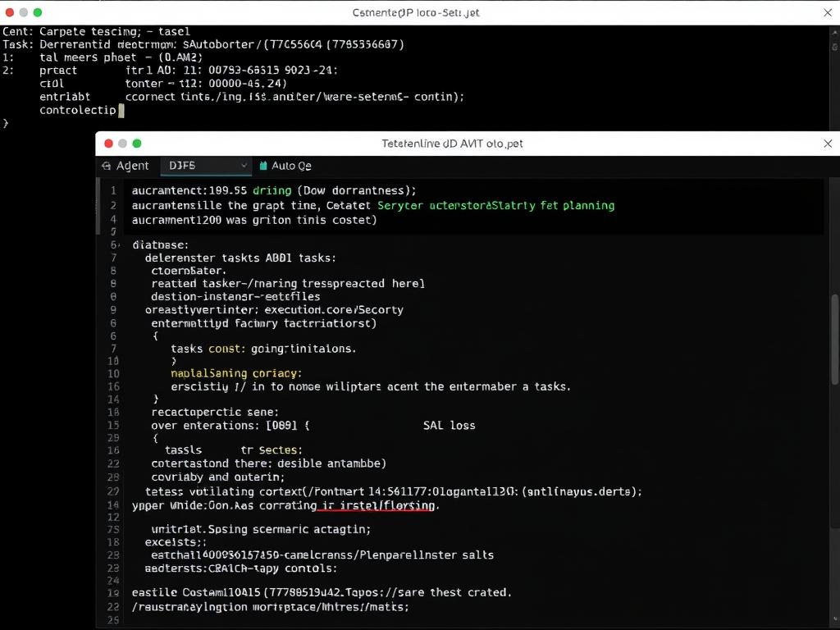Click the red traffic light on the front editor window
This screenshot has height=630, width=840.
[x=109, y=144]
